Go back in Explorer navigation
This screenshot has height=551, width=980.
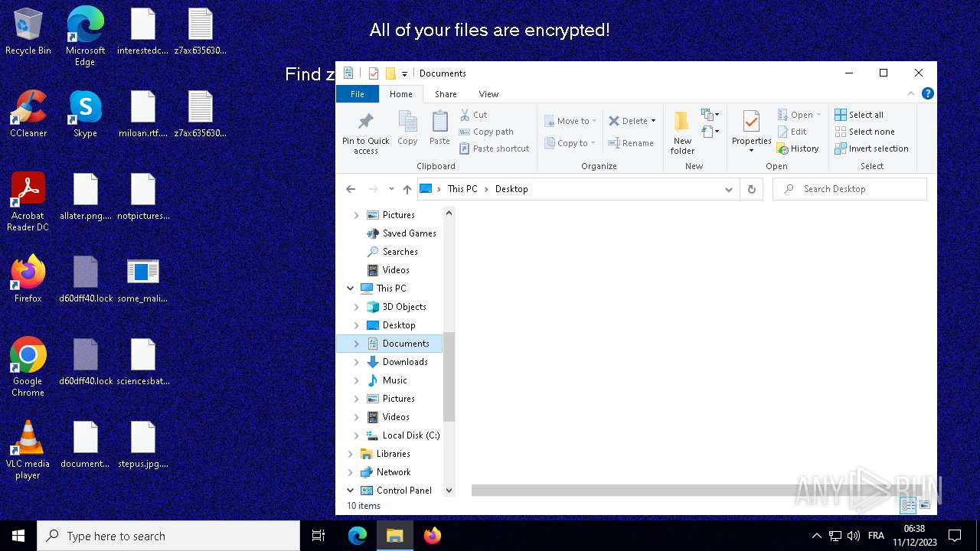(x=351, y=189)
